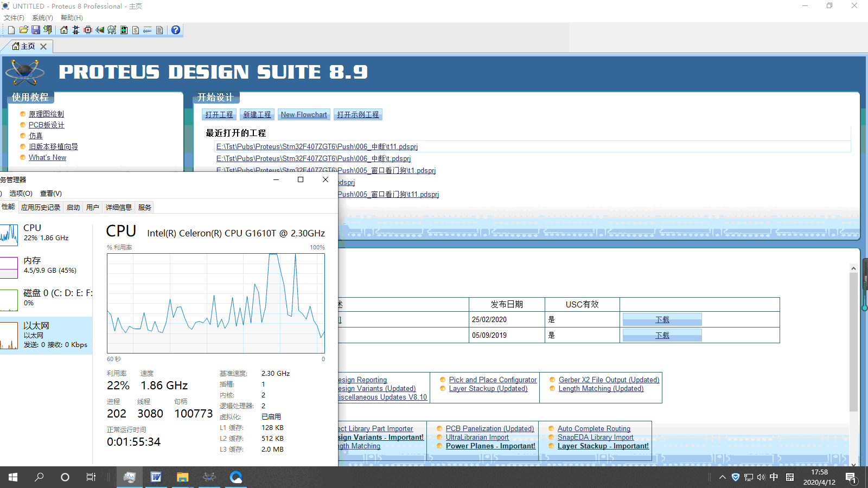Image resolution: width=868 pixels, height=488 pixels.
Task: Open SnapEDA Library Import link
Action: click(596, 437)
